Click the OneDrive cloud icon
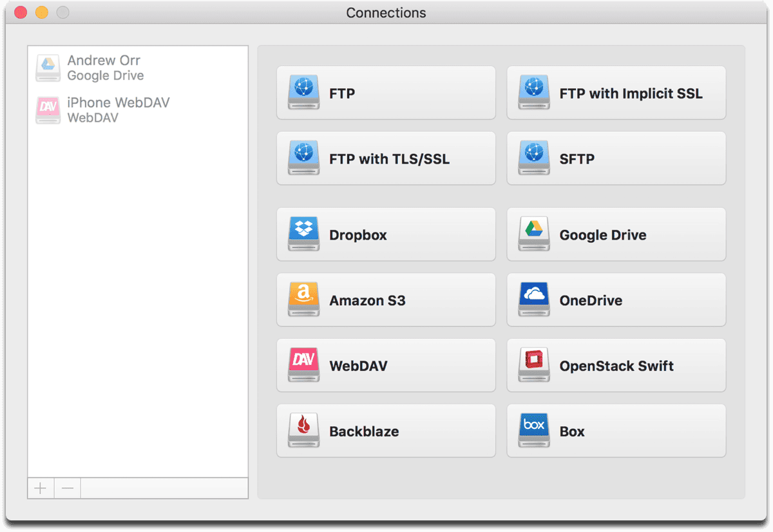This screenshot has height=532, width=773. tap(534, 300)
